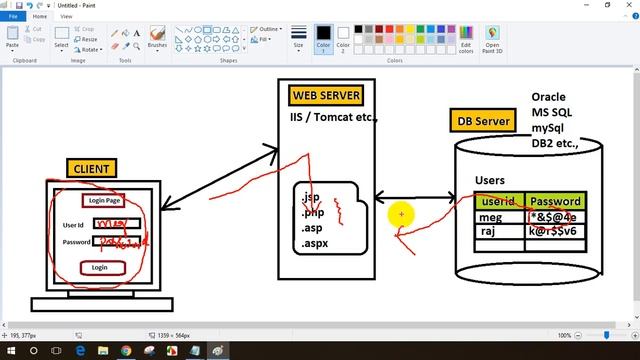Open Cortana search circle in taskbar
The image size is (640, 360).
tap(33, 351)
